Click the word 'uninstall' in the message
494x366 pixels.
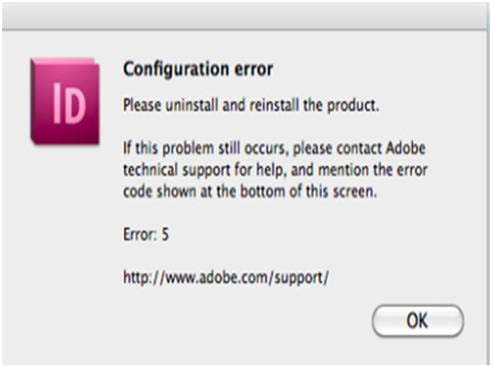point(192,105)
